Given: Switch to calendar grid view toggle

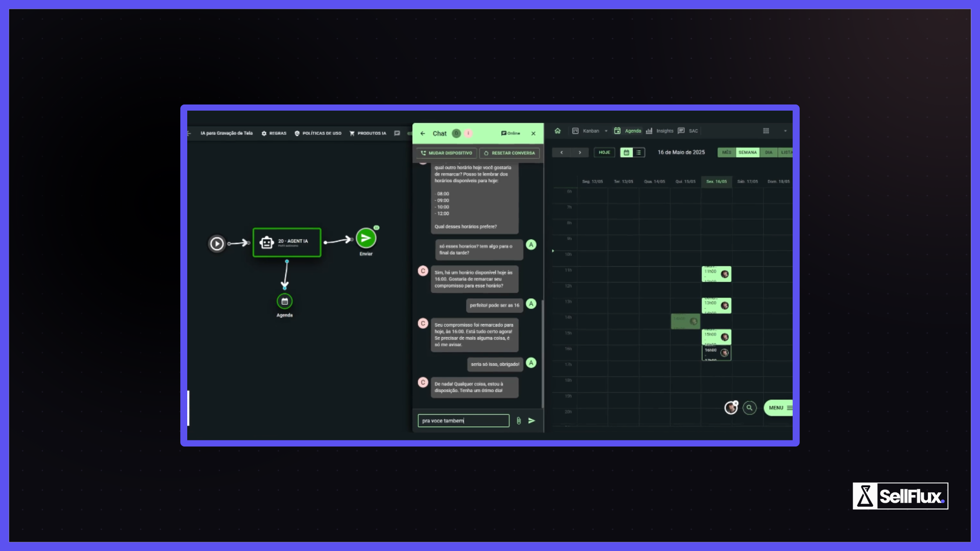Looking at the screenshot, I should coord(626,153).
